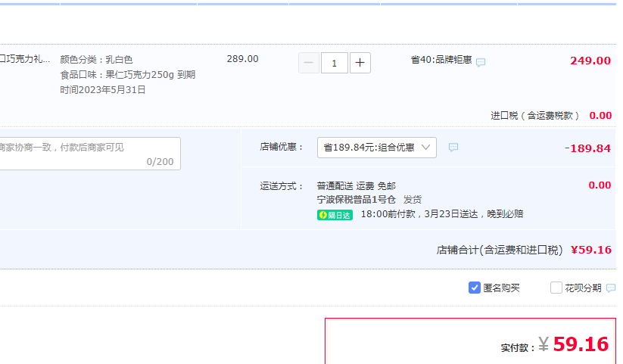Click 进口税(含运费税款) label

point(534,116)
